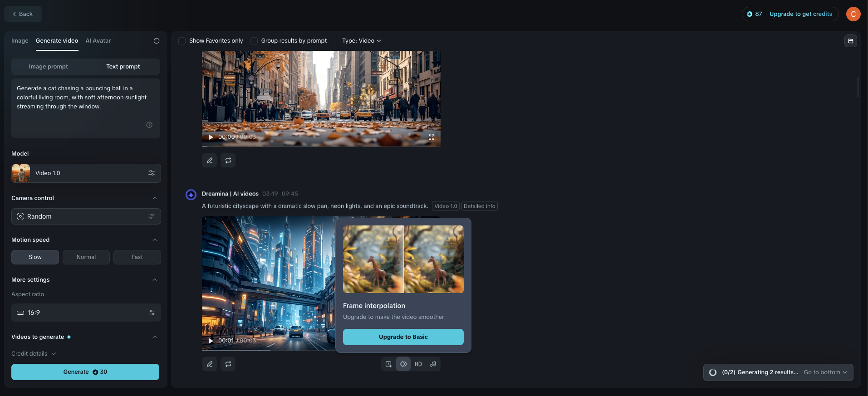
Task: Click the frame interpolation icon in the video toolbar
Action: click(x=403, y=364)
